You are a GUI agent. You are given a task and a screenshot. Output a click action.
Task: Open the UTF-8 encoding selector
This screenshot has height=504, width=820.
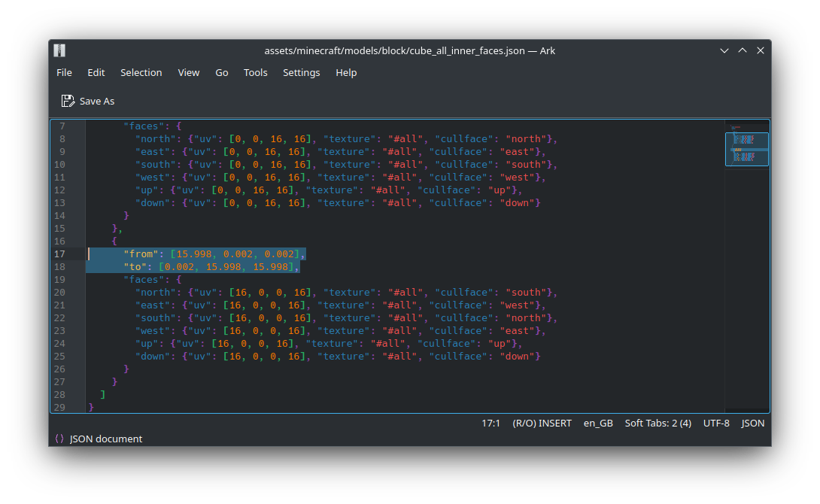click(716, 423)
